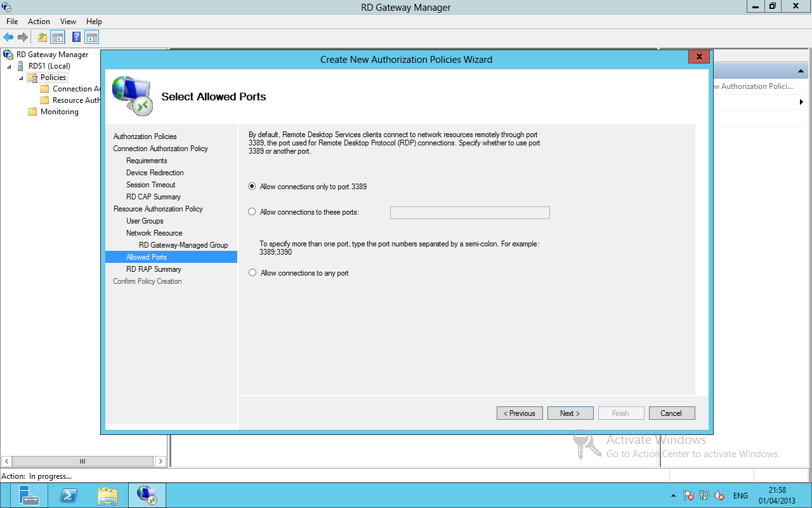
Task: Select Session Timeout wizard step
Action: click(x=150, y=185)
